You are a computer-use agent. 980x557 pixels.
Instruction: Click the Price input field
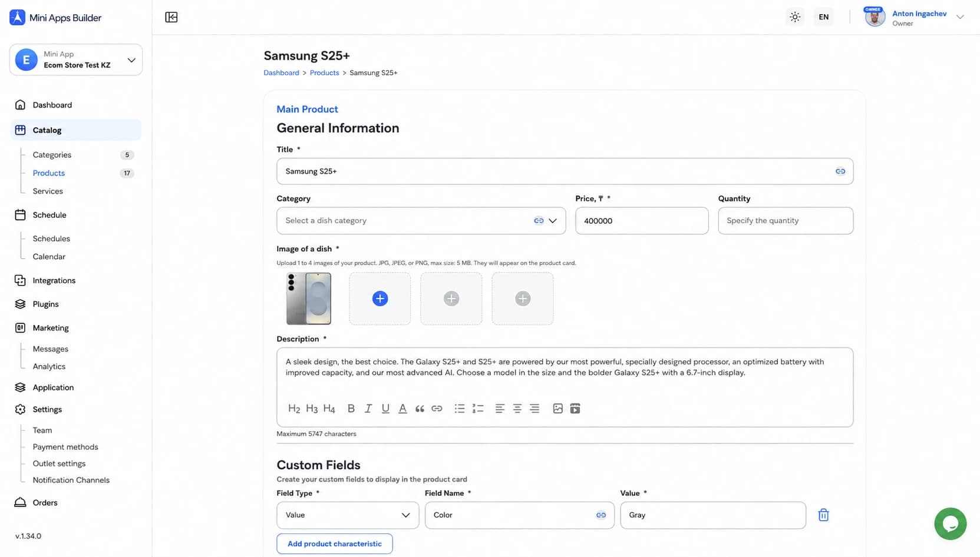tap(642, 221)
